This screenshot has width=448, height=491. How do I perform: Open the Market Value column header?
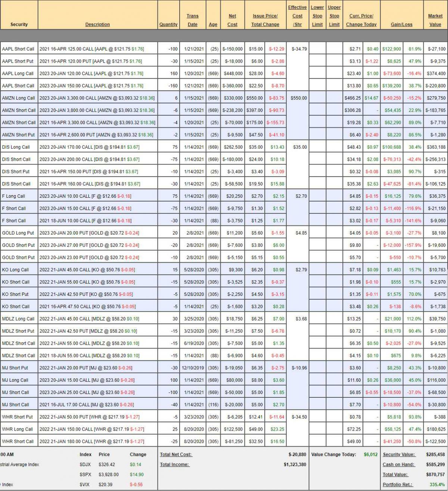click(x=435, y=20)
